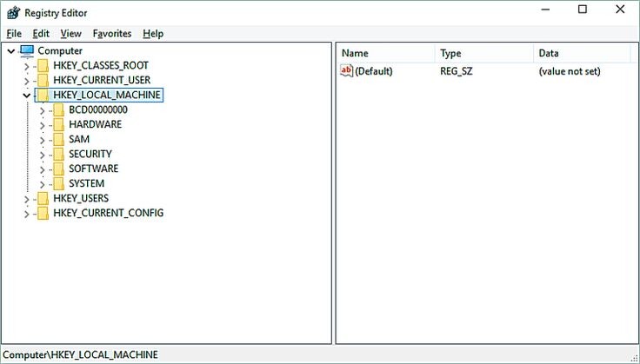Click the HKEY_LOCAL_MACHINE folder icon
This screenshot has width=640, height=364.
point(43,95)
